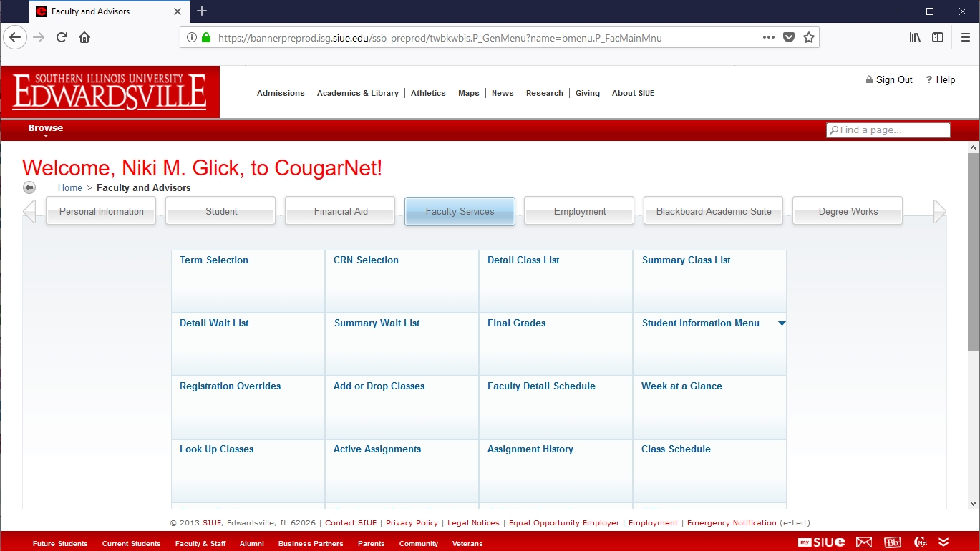Toggle the Firefox sidebar view
This screenshot has height=551, width=980.
click(938, 38)
